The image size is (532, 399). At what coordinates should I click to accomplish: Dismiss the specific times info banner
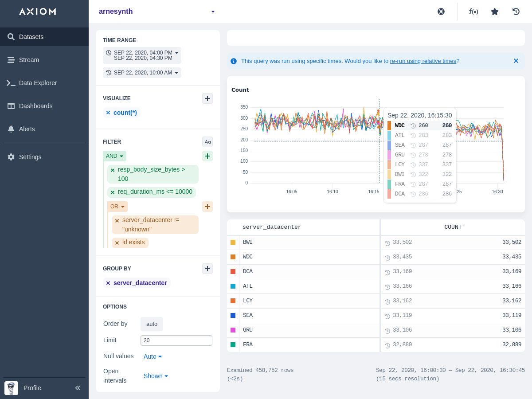click(516, 61)
